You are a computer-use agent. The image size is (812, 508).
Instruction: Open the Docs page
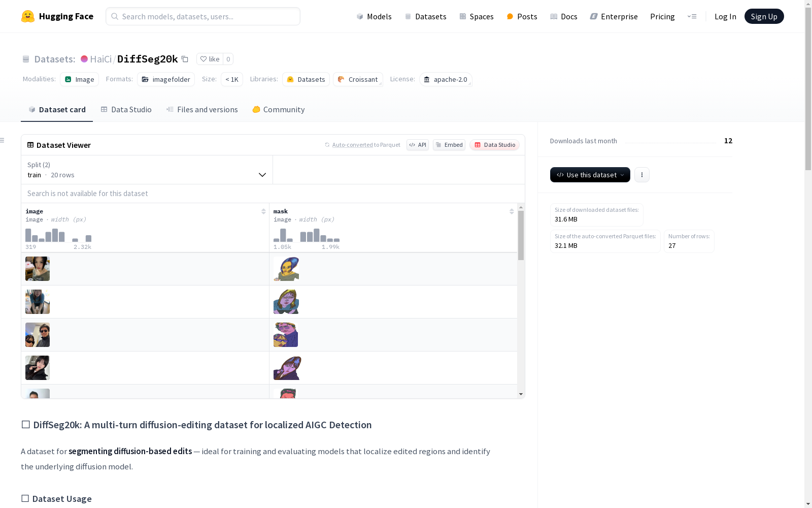point(564,16)
